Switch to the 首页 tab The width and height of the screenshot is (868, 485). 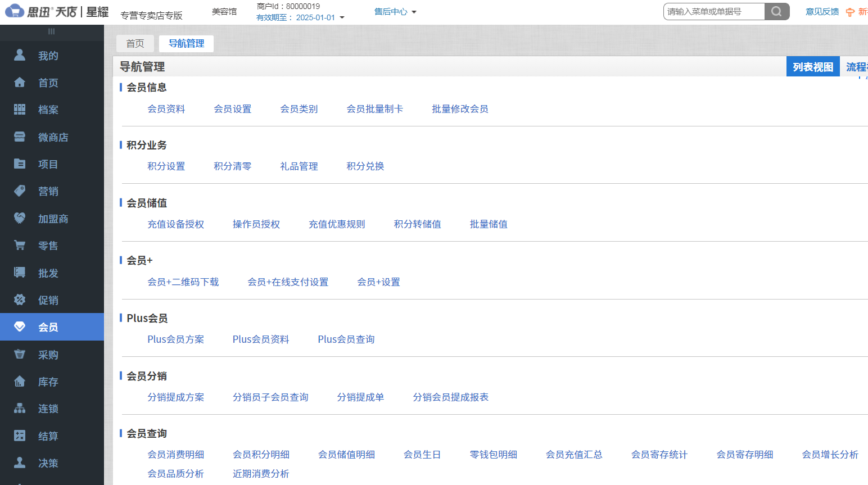pyautogui.click(x=135, y=43)
